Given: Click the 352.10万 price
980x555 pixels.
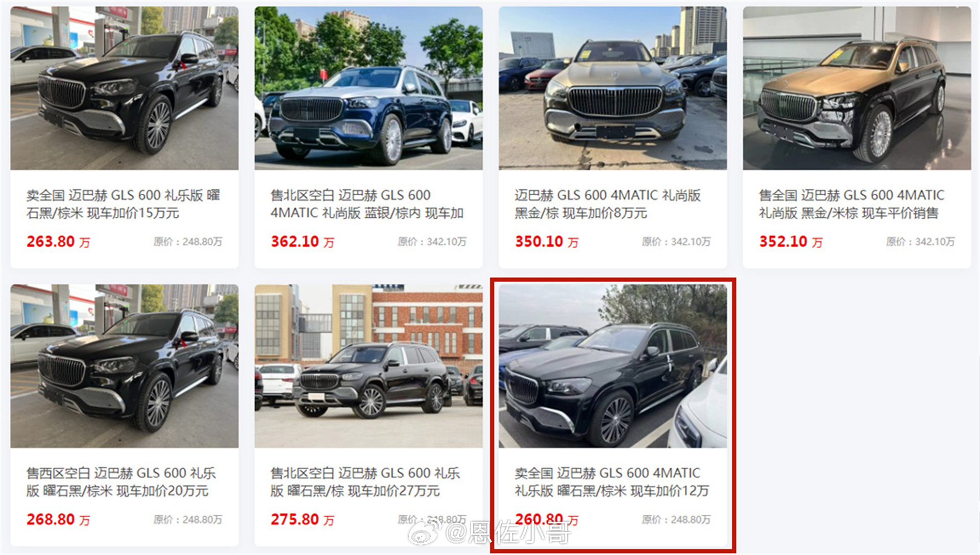Looking at the screenshot, I should pos(791,241).
